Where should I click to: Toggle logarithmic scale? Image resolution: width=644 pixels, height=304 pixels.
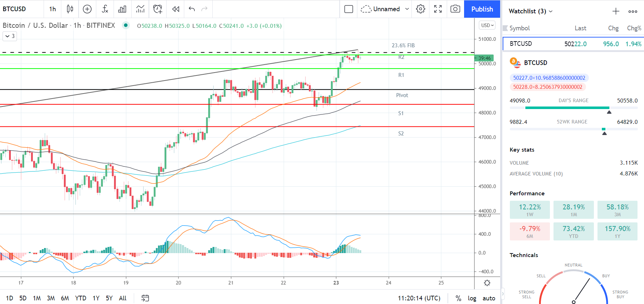coord(472,298)
